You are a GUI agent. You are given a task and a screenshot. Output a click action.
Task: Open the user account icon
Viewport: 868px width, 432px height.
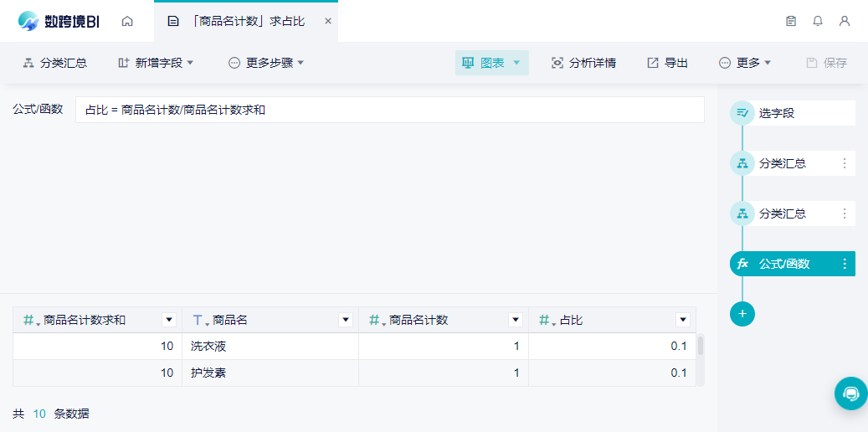[845, 21]
